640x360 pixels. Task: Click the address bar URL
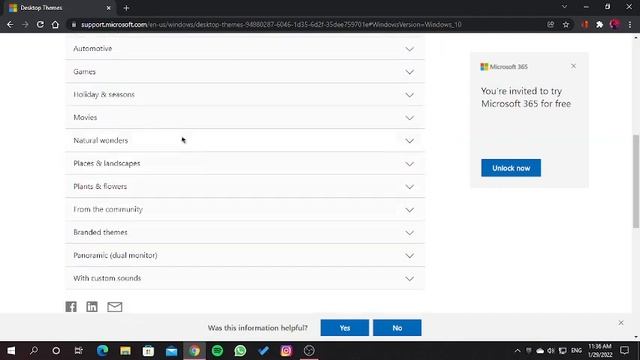[x=271, y=24]
